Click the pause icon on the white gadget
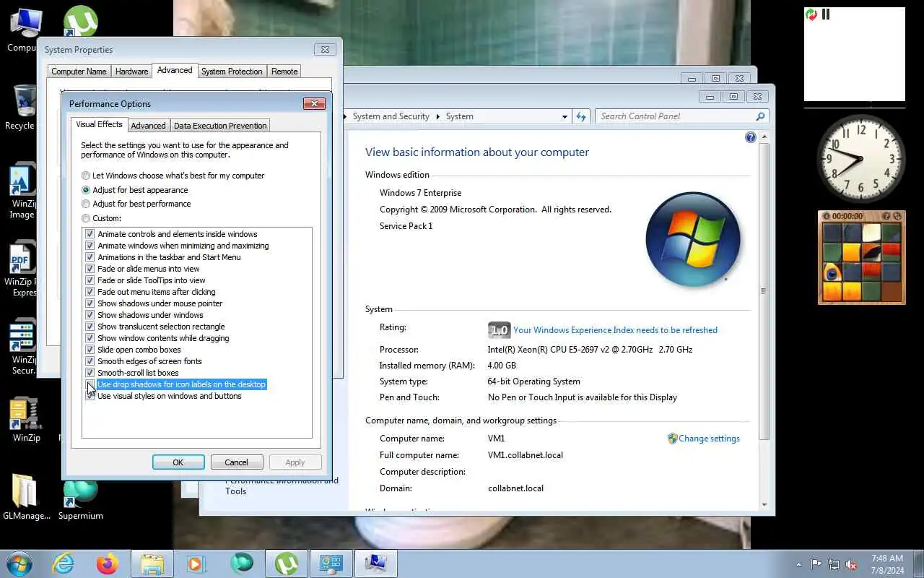This screenshot has width=924, height=578. click(826, 14)
